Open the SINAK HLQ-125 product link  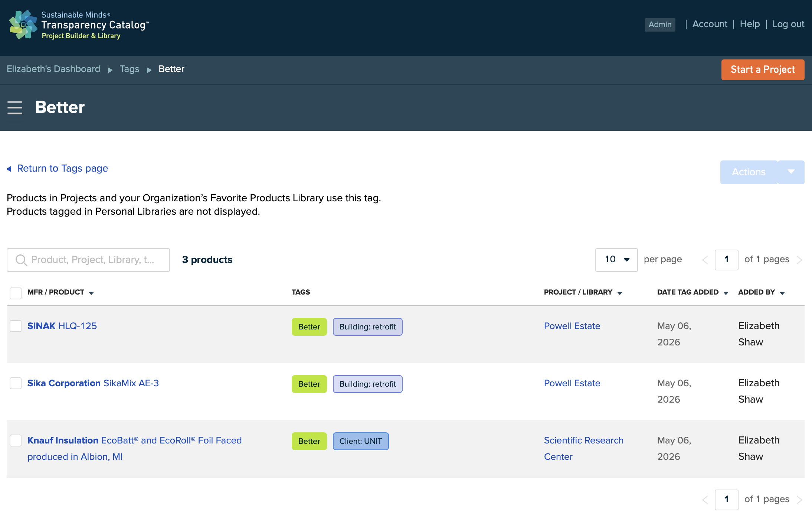62,326
